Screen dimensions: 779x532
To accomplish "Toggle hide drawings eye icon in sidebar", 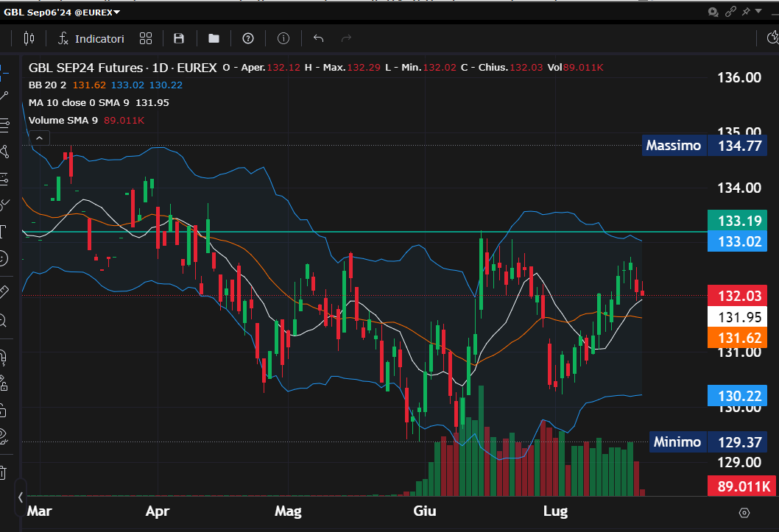I will point(3,436).
